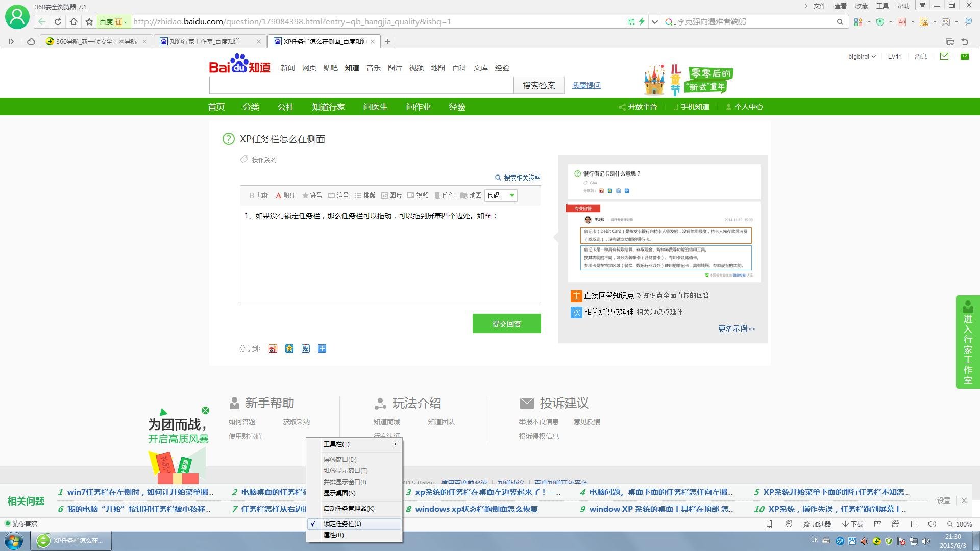The width and height of the screenshot is (980, 551).
Task: Expand the bigbirdl account dropdown
Action: pyautogui.click(x=861, y=56)
